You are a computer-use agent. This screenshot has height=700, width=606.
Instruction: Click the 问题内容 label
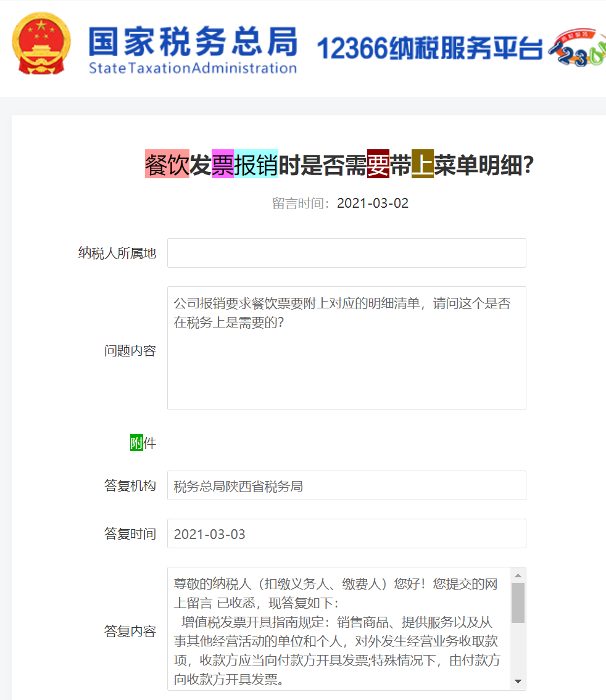point(130,350)
